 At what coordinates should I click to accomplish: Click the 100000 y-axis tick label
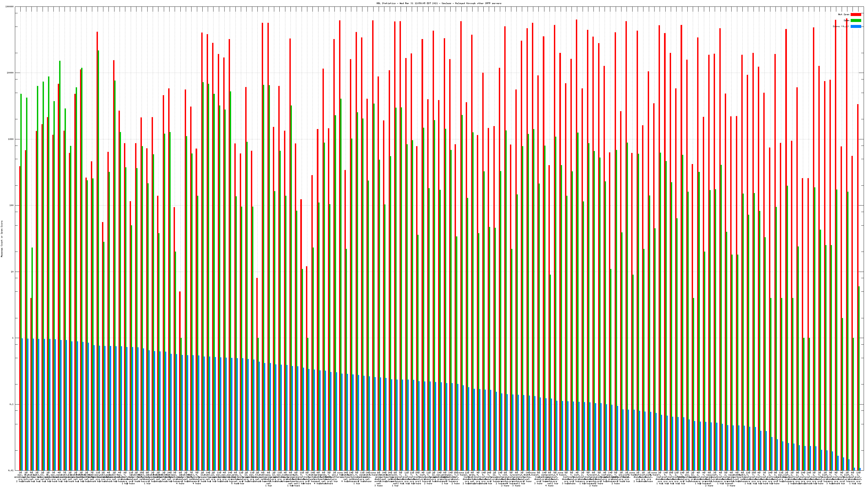9,7
